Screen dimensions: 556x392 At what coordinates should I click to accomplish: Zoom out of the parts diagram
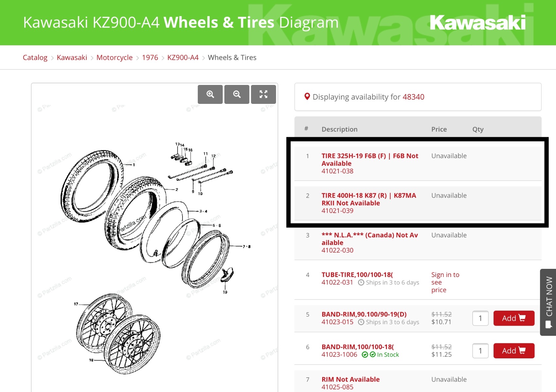(x=237, y=94)
